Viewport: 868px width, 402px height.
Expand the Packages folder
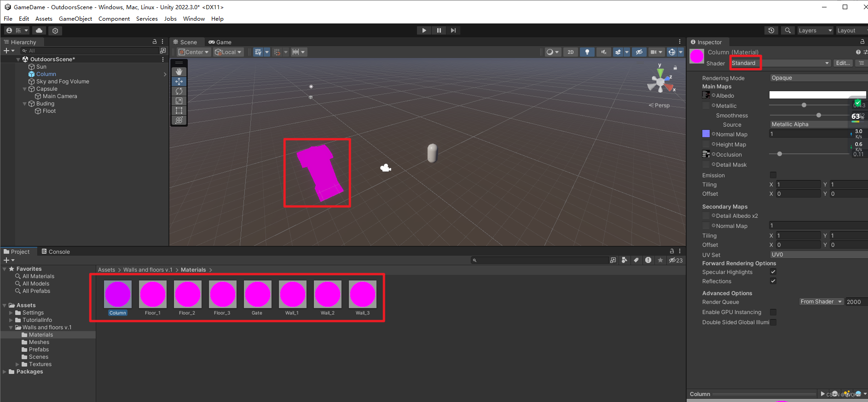[5, 372]
